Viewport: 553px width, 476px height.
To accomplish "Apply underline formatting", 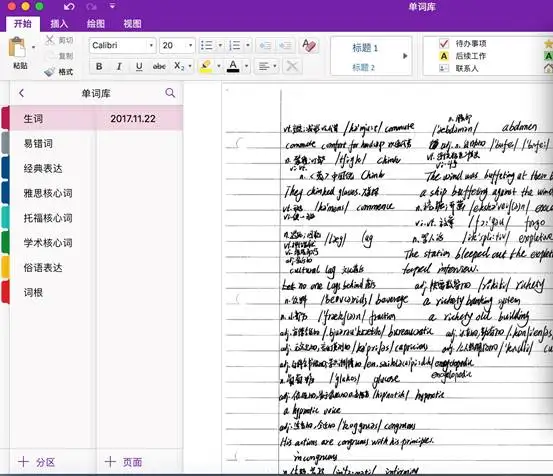I will pyautogui.click(x=139, y=66).
